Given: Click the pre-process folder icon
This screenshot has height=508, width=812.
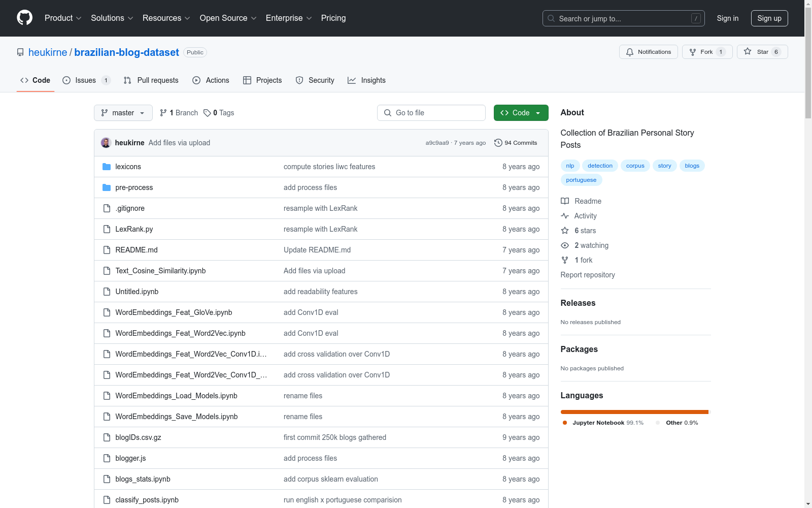Looking at the screenshot, I should tap(107, 187).
